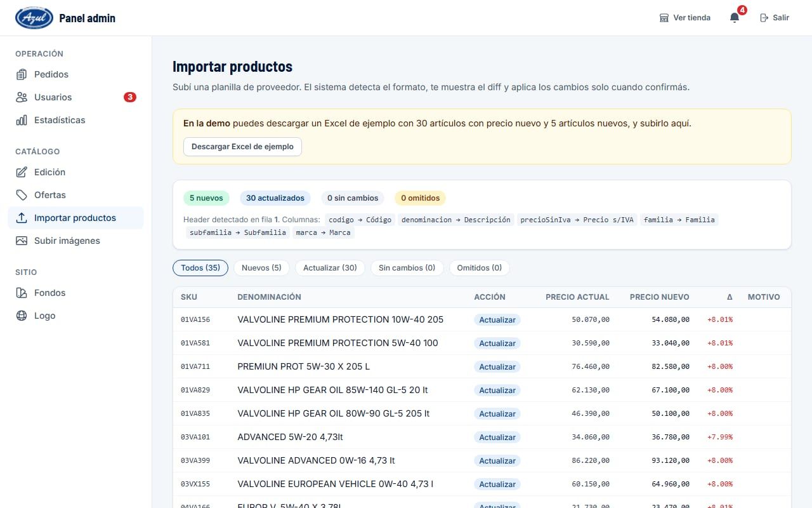The width and height of the screenshot is (812, 508).
Task: Click the 0 sin cambios summary badge
Action: coord(353,198)
